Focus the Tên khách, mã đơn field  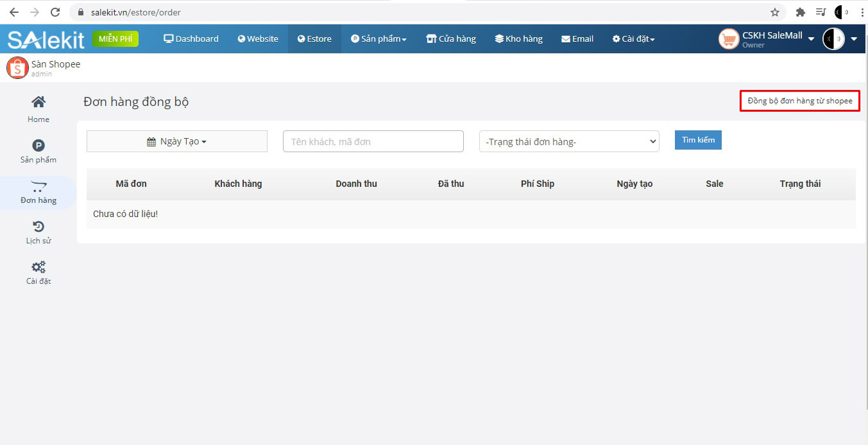tap(373, 141)
